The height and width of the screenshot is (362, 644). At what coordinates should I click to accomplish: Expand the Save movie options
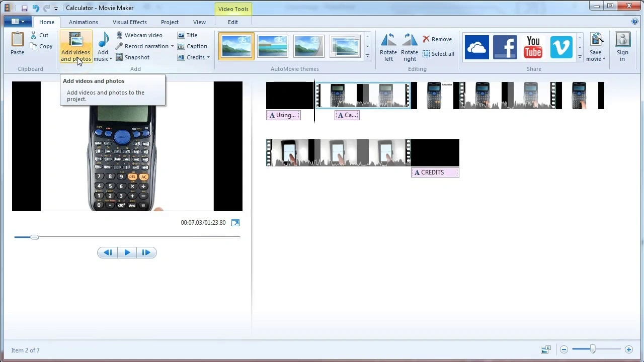tap(596, 59)
